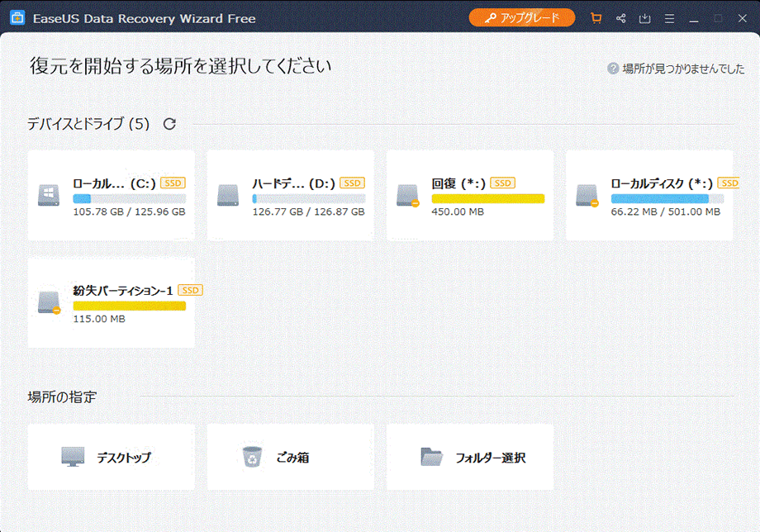The image size is (760, 532).
Task: Select the ローカルディスク (*:) name
Action: (662, 183)
